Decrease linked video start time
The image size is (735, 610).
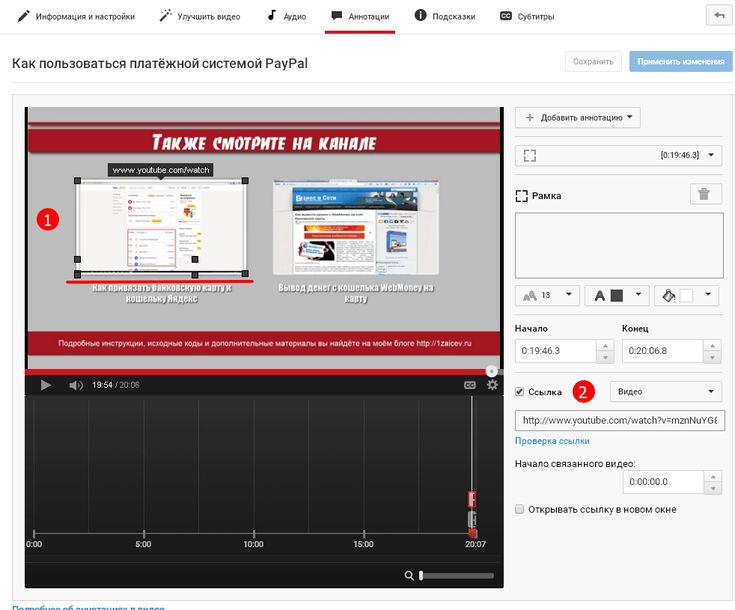713,488
